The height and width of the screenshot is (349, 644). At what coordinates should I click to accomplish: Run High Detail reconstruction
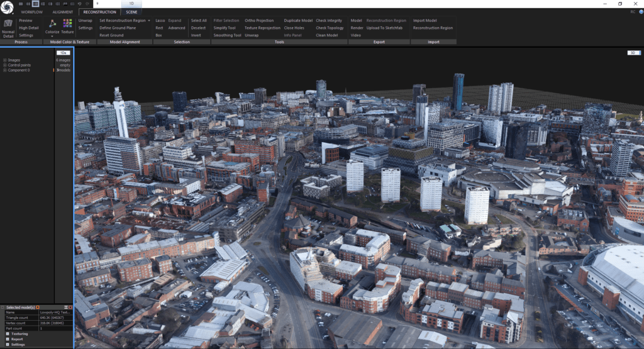(x=29, y=28)
